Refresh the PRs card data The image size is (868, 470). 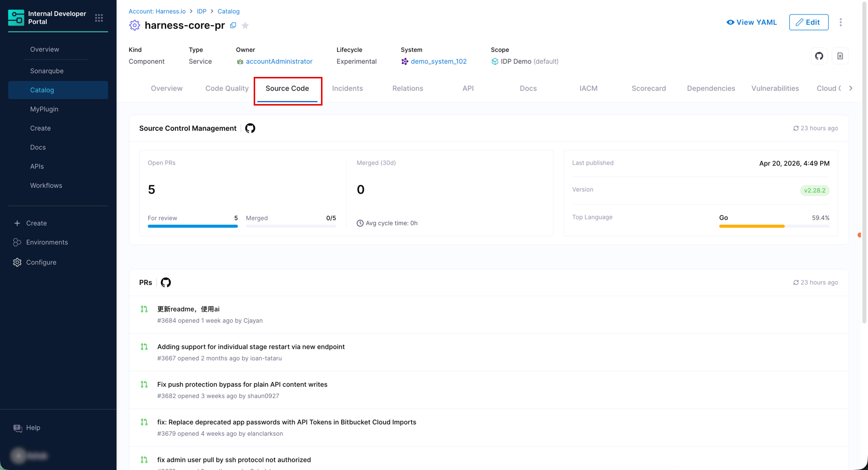pyautogui.click(x=796, y=283)
